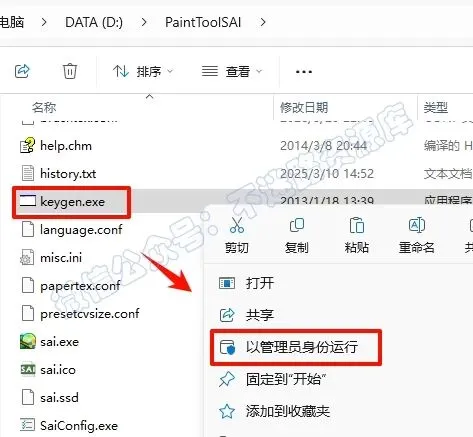Viewport: 473px width, 437px height.
Task: Choose 固定到"开始" menu entry
Action: tap(286, 379)
